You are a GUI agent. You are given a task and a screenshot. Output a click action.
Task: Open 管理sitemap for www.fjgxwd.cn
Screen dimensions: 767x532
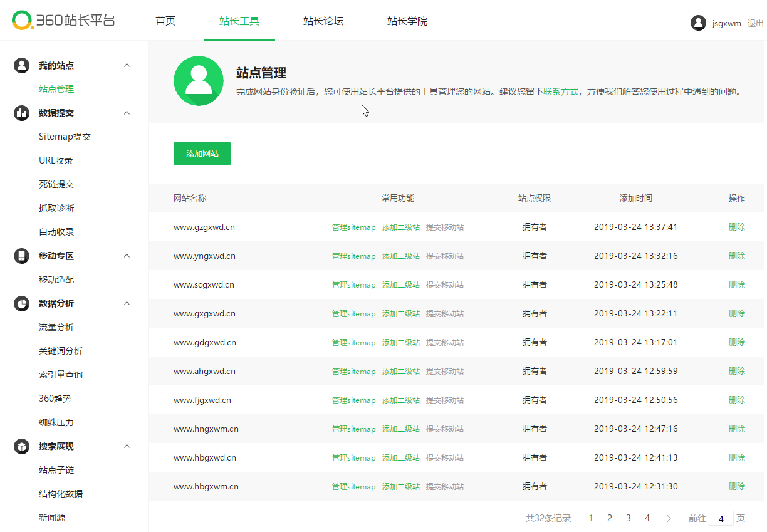point(353,400)
